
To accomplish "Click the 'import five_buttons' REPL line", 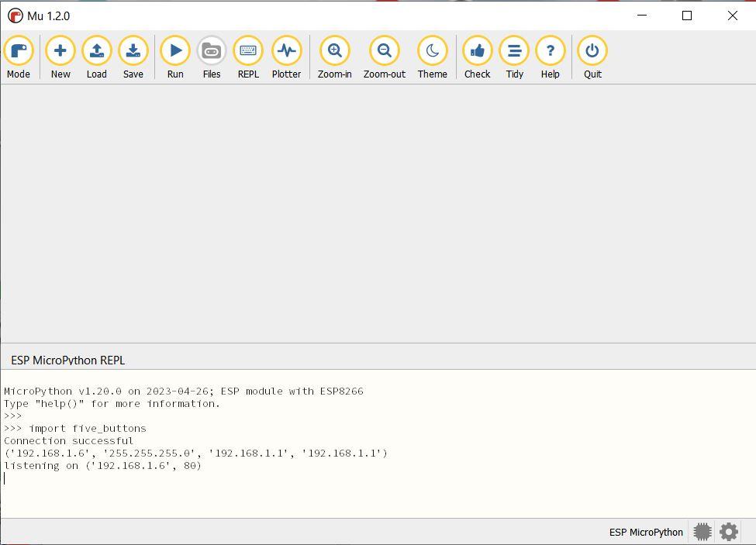I will click(74, 429).
